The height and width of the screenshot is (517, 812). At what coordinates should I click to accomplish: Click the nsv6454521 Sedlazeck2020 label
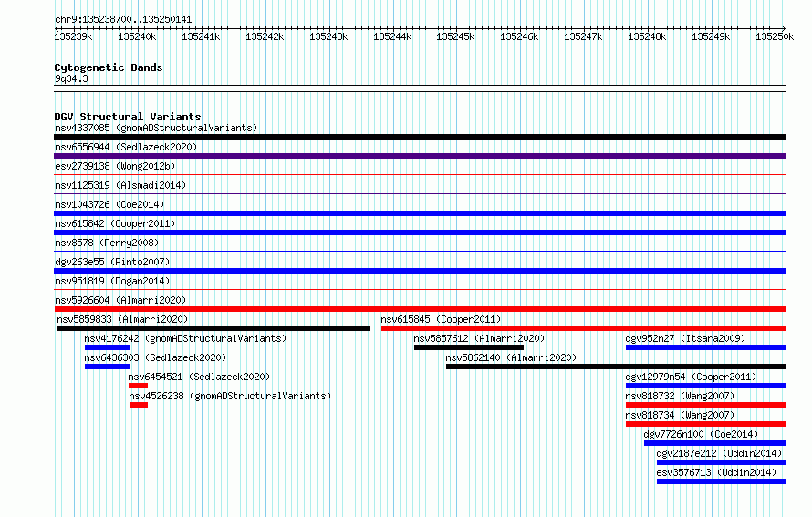pyautogui.click(x=200, y=377)
